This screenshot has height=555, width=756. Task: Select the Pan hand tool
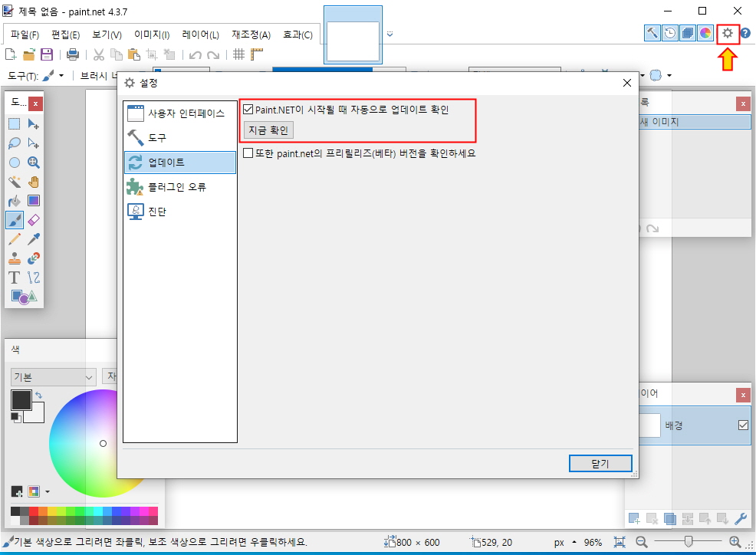pos(33,182)
